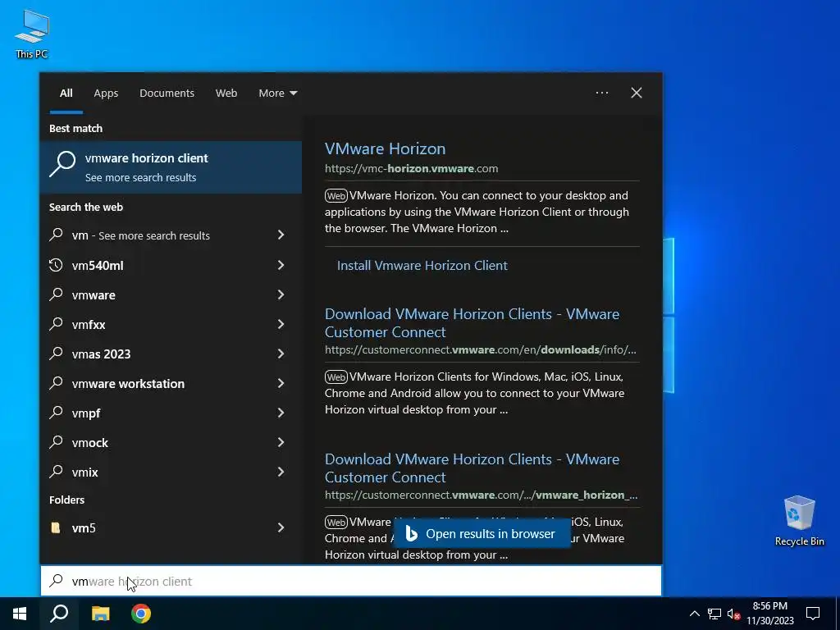
Task: Expand the vmock suggestion arrow
Action: [x=281, y=442]
